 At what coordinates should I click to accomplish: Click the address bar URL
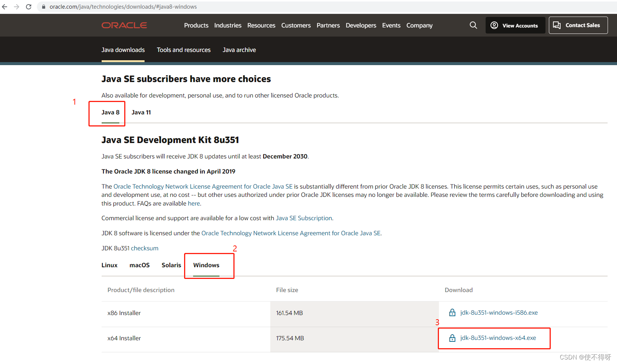(x=123, y=7)
